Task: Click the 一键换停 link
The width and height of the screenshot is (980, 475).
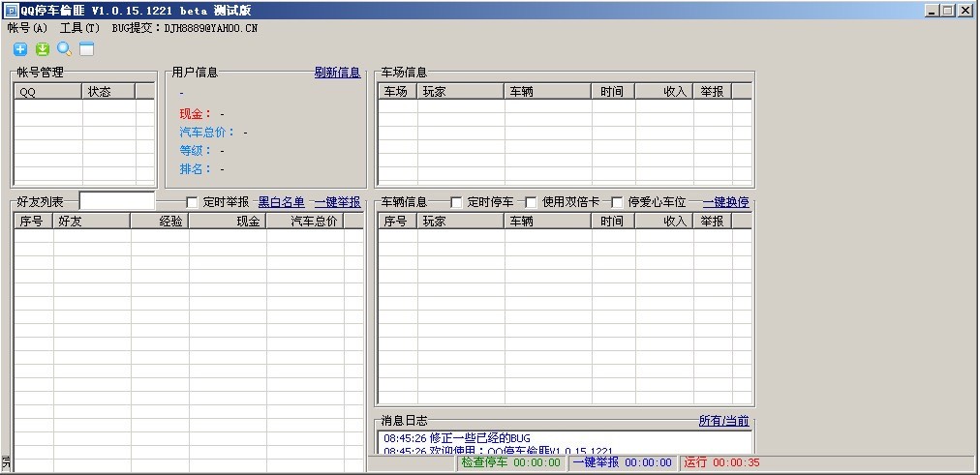Action: (x=725, y=202)
